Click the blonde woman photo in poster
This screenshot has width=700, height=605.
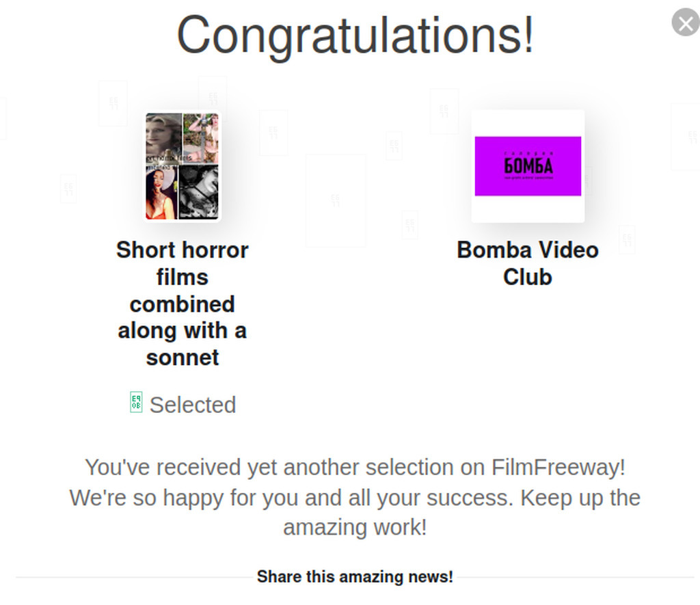pos(163,134)
